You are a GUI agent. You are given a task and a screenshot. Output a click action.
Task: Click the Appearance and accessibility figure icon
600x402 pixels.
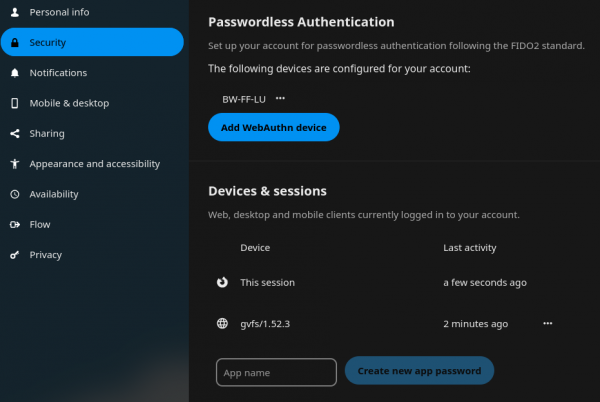tap(15, 164)
